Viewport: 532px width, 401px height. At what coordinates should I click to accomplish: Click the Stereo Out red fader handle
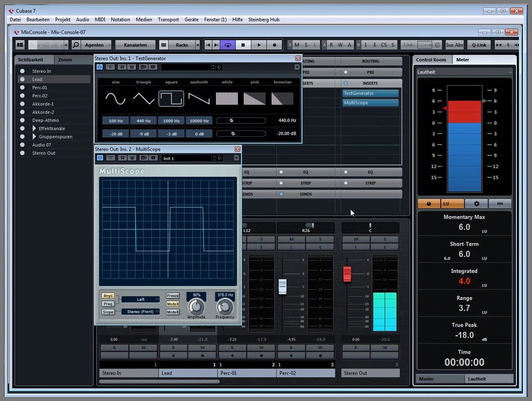coord(347,274)
